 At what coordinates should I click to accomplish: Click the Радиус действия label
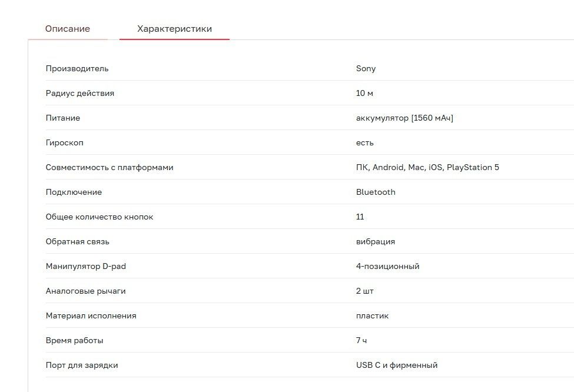click(x=80, y=93)
